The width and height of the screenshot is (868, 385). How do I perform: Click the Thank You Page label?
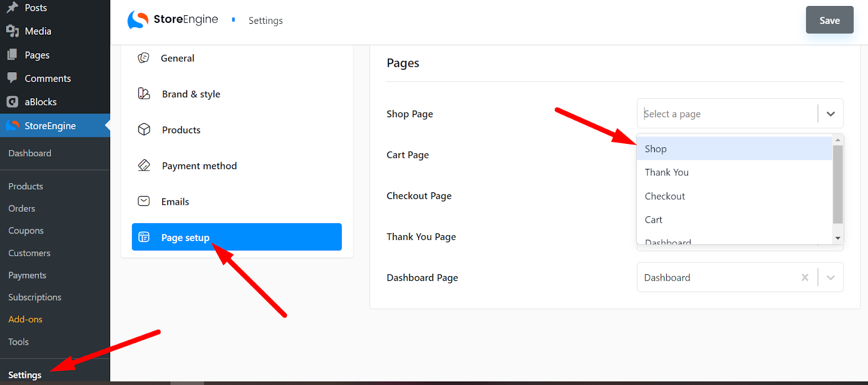click(422, 237)
